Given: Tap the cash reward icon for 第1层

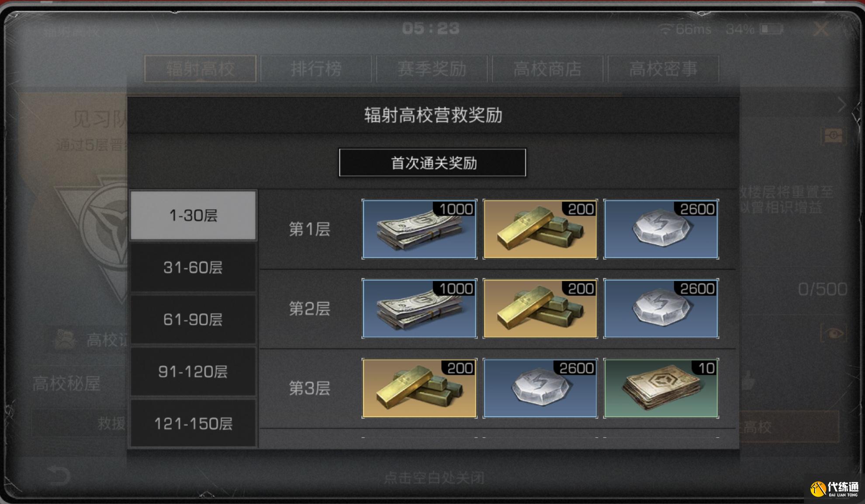Looking at the screenshot, I should click(x=419, y=229).
